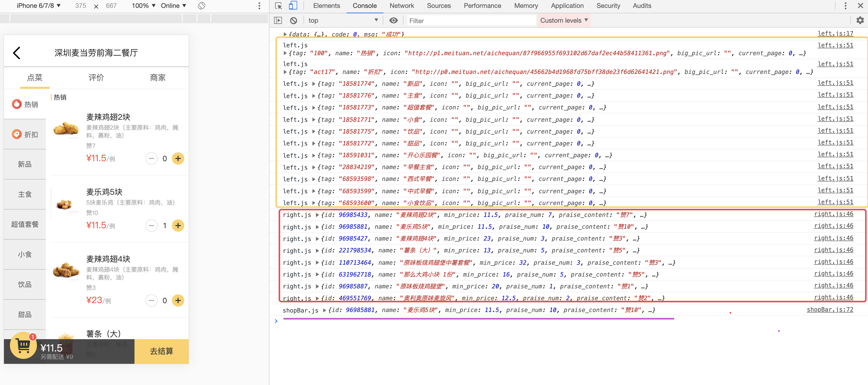
Task: Click the 去结算 checkout button
Action: point(161,351)
